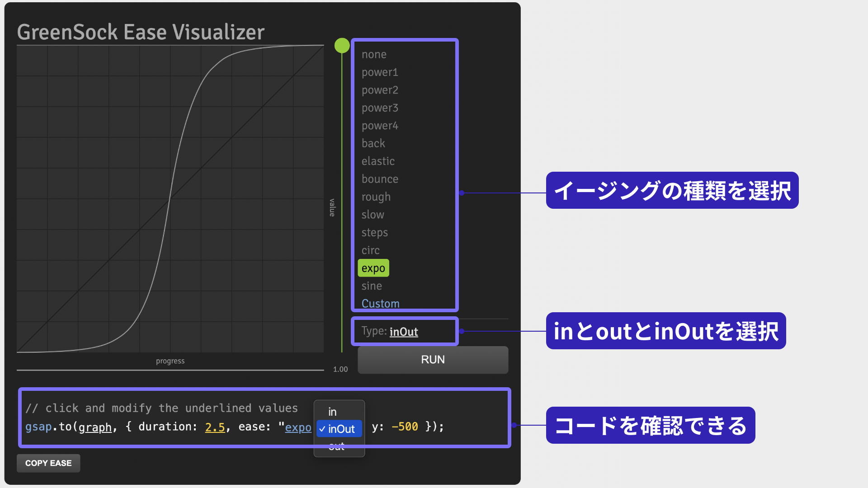Select the sine ease
The image size is (868, 488).
(x=372, y=286)
